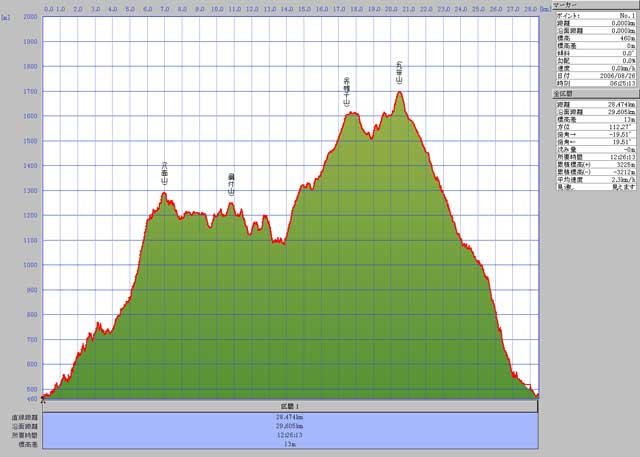The height and width of the screenshot is (457, 640).
Task: Click the peak label at 7 km
Action: click(x=164, y=169)
